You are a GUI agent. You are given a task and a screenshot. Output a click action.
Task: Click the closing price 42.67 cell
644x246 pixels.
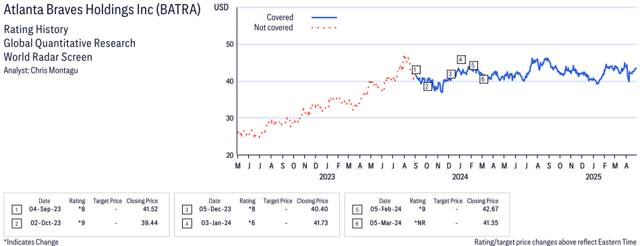click(490, 210)
